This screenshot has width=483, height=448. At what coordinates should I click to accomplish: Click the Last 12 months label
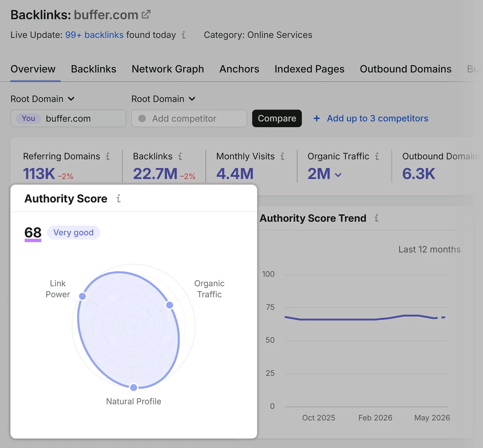pyautogui.click(x=429, y=250)
